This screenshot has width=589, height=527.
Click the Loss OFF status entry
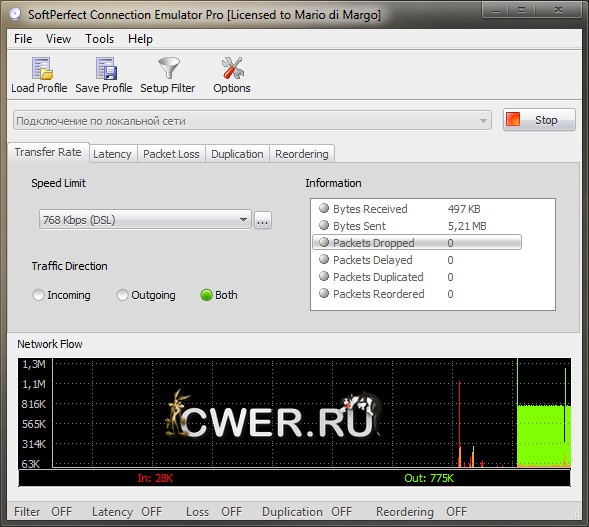(x=214, y=512)
